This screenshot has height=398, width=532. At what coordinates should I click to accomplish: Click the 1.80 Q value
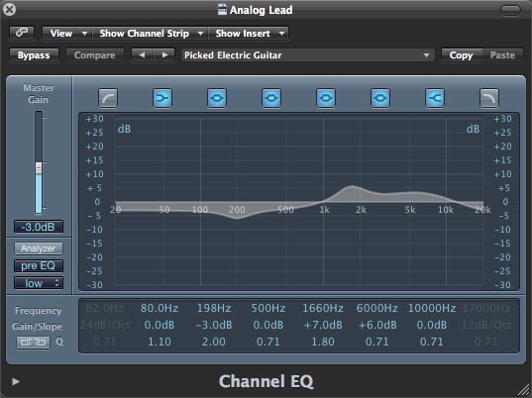click(x=323, y=342)
